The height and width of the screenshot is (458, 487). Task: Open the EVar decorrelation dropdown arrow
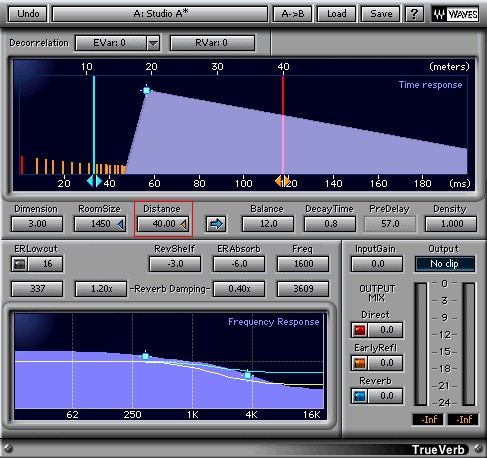tap(153, 43)
